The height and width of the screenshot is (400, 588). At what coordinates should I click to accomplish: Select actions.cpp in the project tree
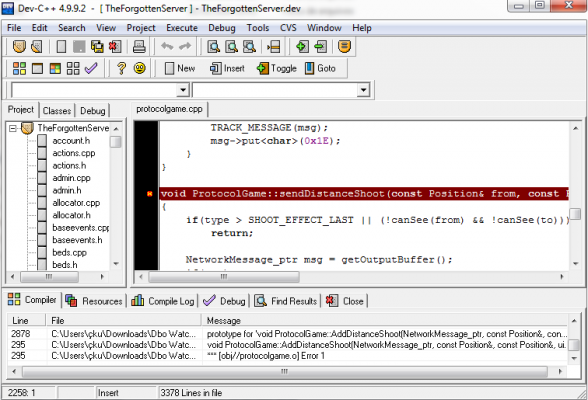coord(74,153)
